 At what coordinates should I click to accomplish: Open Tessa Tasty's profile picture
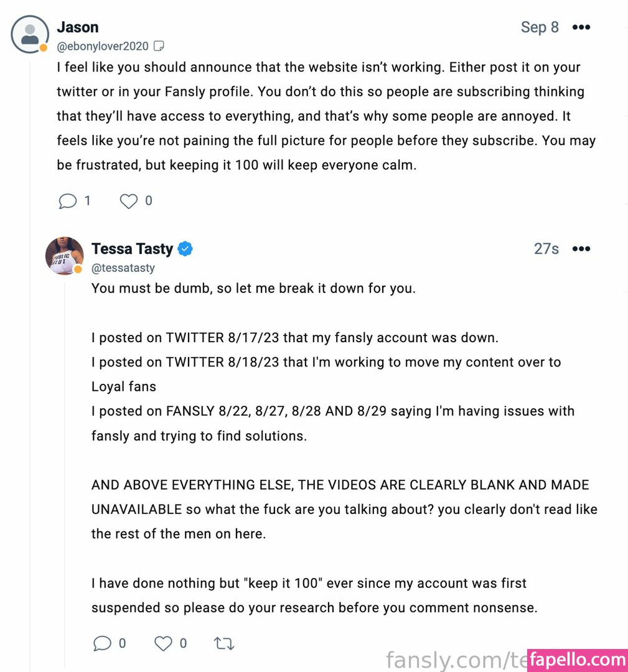click(64, 255)
